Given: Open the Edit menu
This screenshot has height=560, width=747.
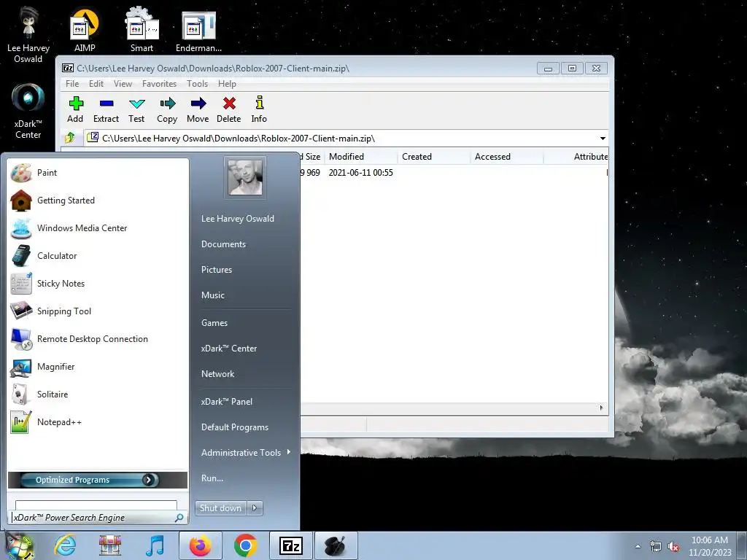Looking at the screenshot, I should coord(96,84).
